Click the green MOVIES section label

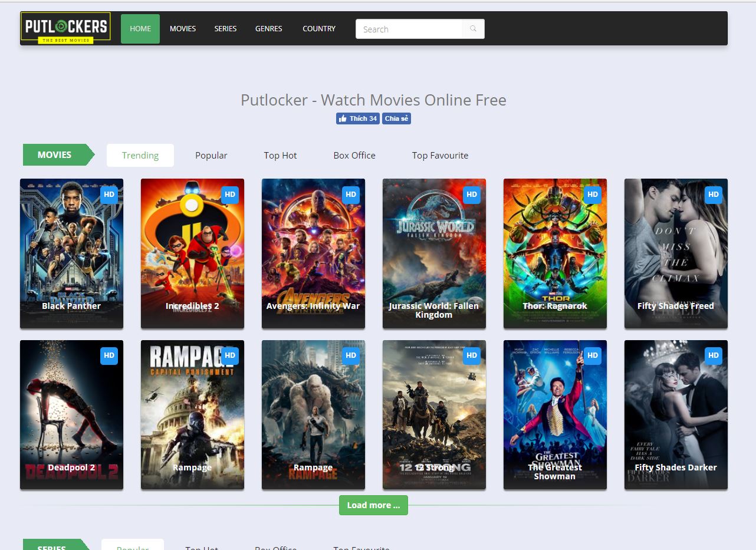tap(55, 155)
